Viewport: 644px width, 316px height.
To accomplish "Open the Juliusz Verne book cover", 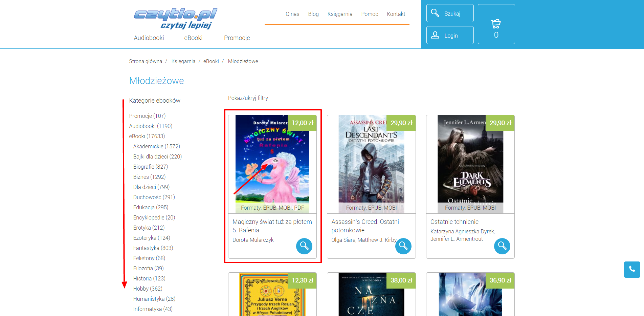I will (x=272, y=294).
